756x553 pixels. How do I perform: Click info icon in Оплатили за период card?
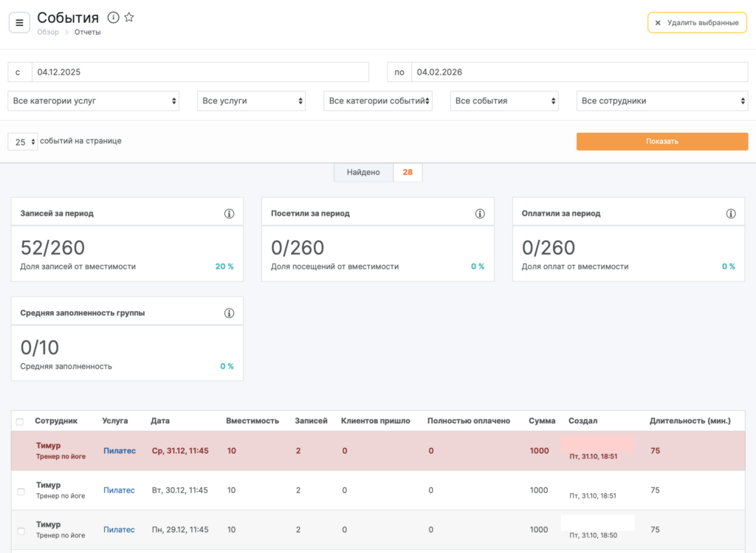(731, 213)
